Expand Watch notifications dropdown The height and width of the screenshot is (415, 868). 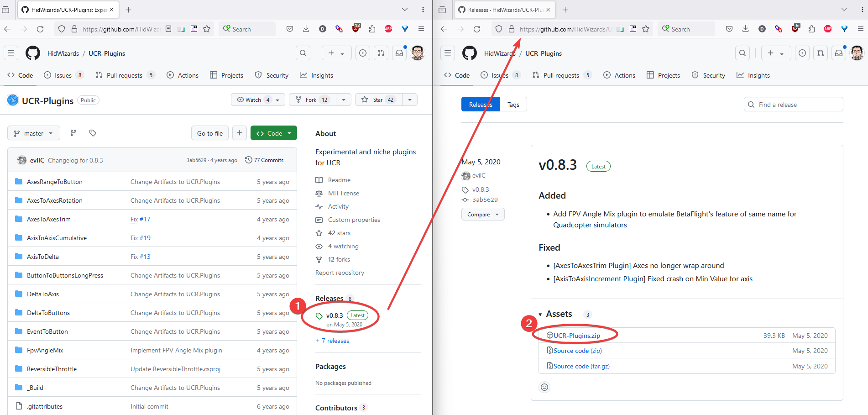click(x=258, y=100)
